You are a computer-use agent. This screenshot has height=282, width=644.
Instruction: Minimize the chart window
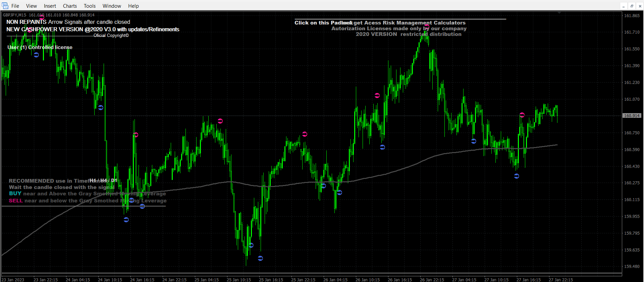point(624,6)
